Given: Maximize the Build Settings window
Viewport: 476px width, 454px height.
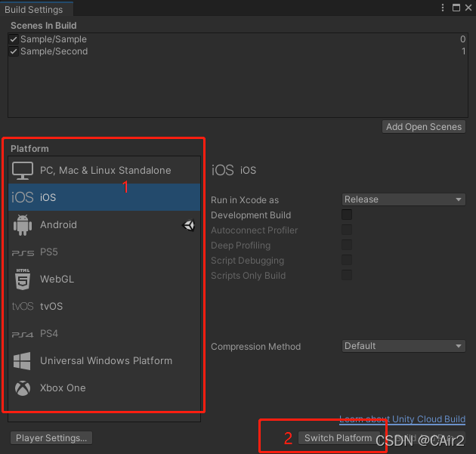Looking at the screenshot, I should [x=456, y=8].
